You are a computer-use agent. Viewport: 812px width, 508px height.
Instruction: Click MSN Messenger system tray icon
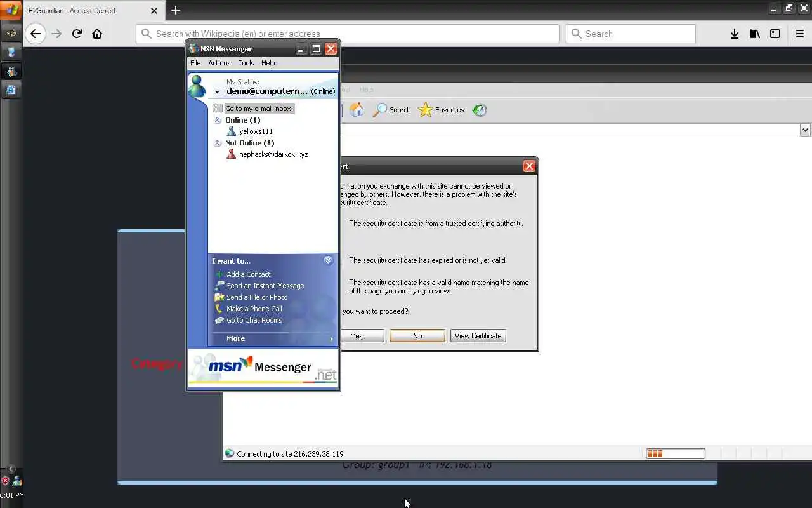click(x=17, y=481)
